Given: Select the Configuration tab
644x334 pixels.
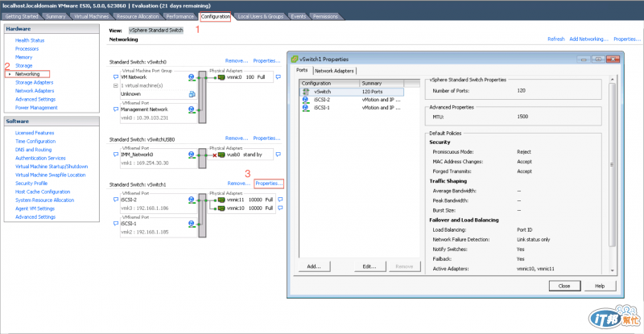Looking at the screenshot, I should coord(215,16).
